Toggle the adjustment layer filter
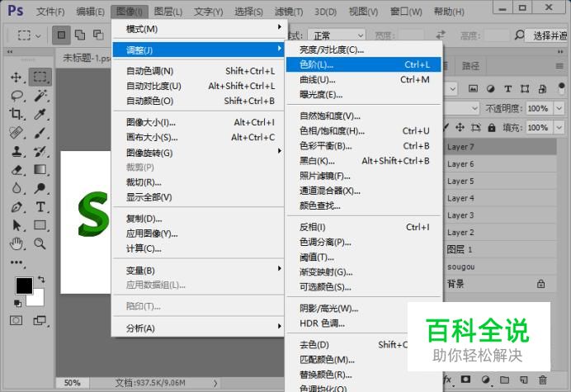Viewport: 571px width, 392px height. 490,88
